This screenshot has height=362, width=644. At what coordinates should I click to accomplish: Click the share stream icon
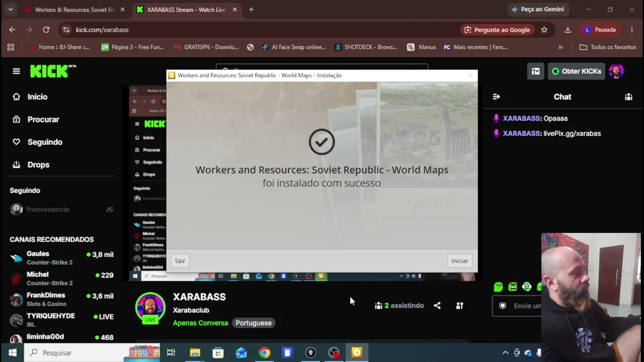(437, 305)
